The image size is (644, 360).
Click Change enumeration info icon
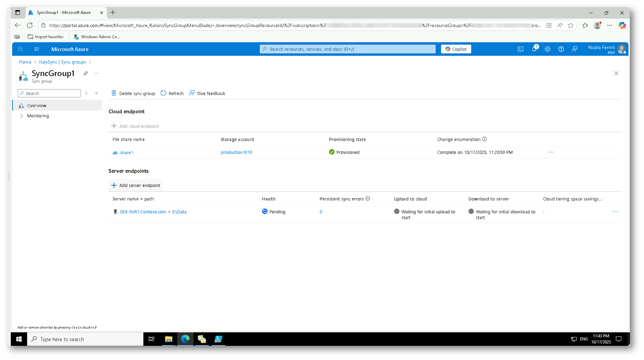pyautogui.click(x=484, y=139)
